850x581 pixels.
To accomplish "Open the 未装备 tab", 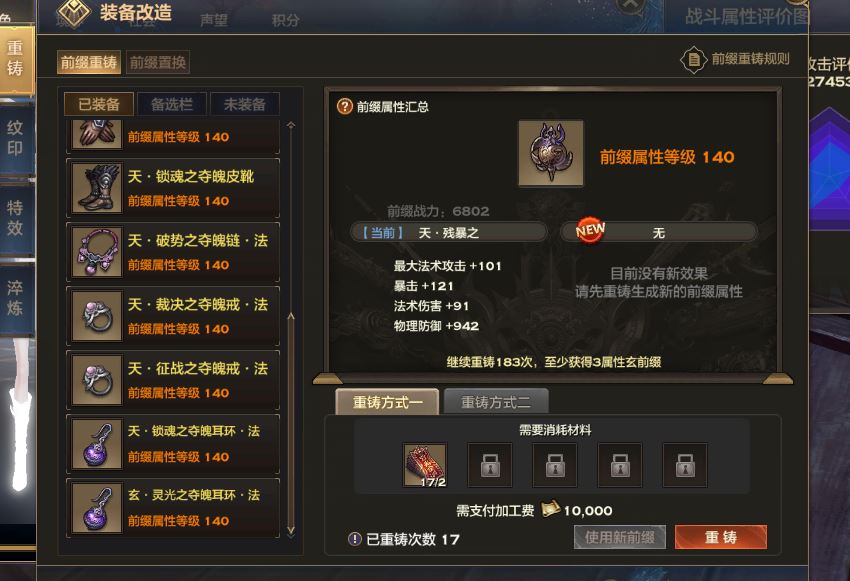I will click(x=244, y=104).
